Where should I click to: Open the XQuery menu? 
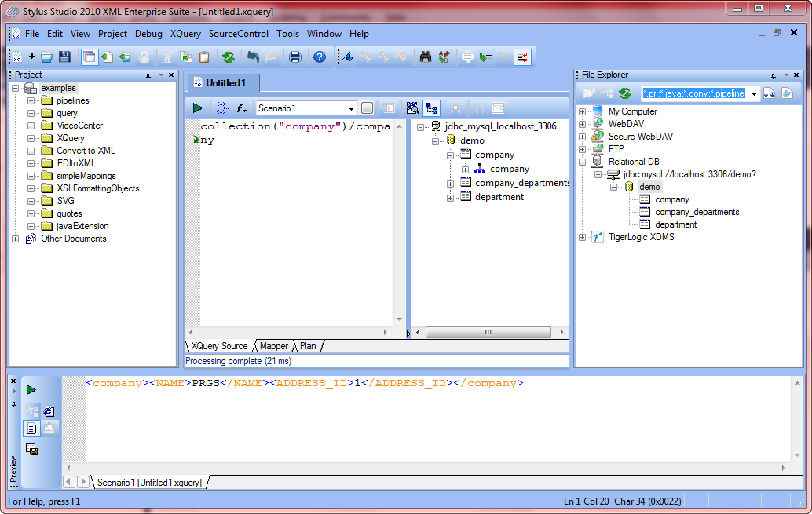tap(185, 34)
